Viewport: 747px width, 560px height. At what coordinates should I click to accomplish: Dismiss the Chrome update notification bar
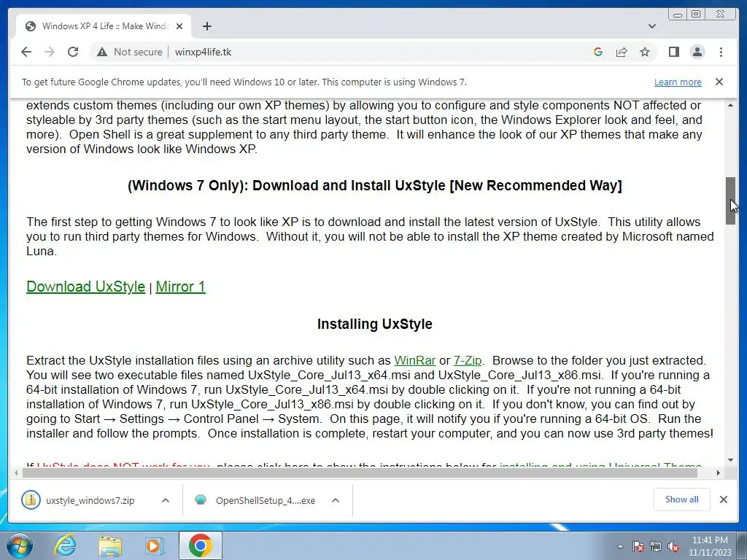point(719,82)
